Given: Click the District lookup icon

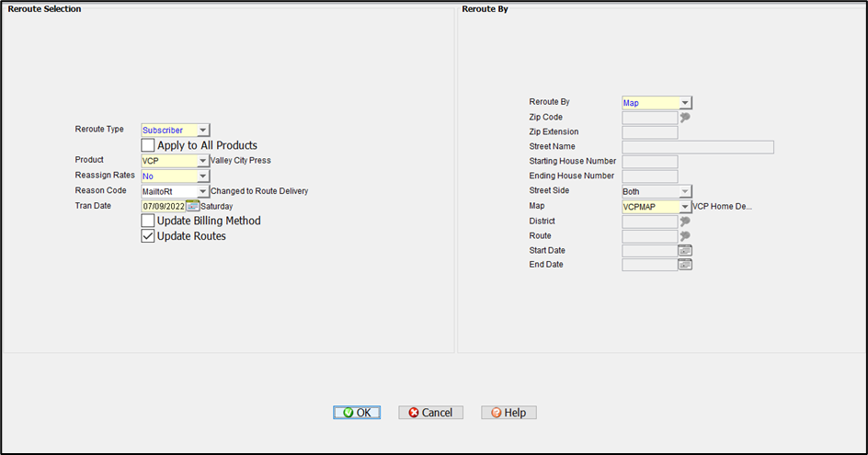Looking at the screenshot, I should click(685, 222).
